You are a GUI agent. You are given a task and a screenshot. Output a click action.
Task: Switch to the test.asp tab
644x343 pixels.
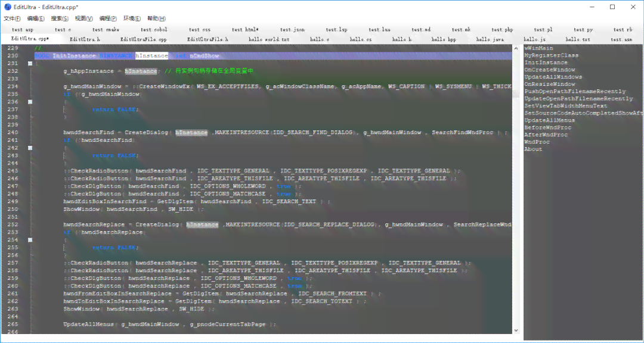click(x=23, y=30)
